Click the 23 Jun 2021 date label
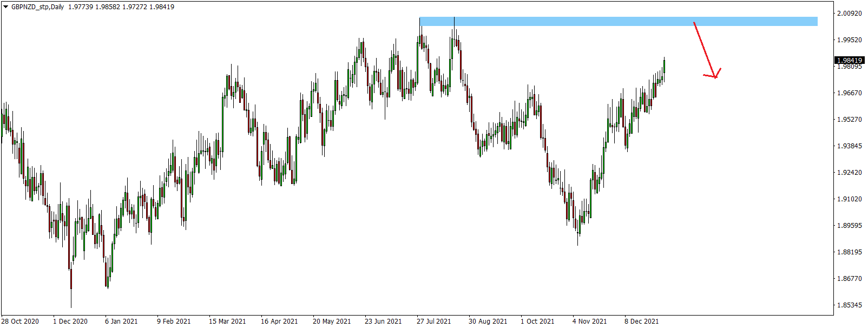This screenshot has width=868, height=328. (383, 322)
